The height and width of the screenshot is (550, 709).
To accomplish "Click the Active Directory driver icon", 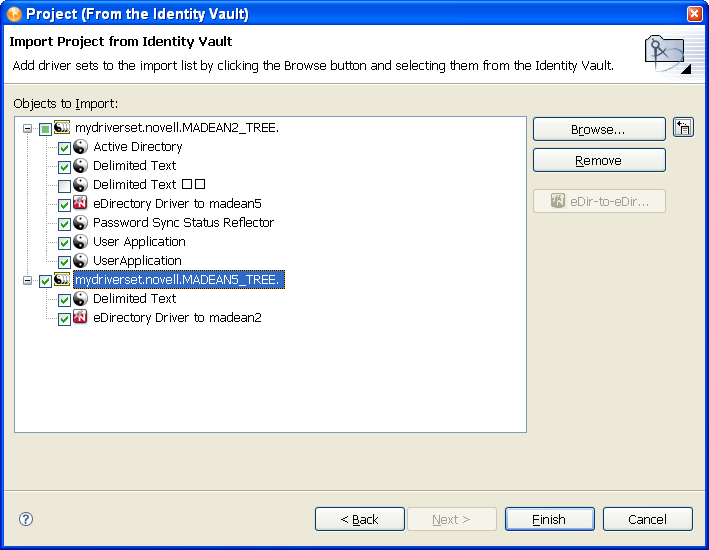I will tap(81, 147).
